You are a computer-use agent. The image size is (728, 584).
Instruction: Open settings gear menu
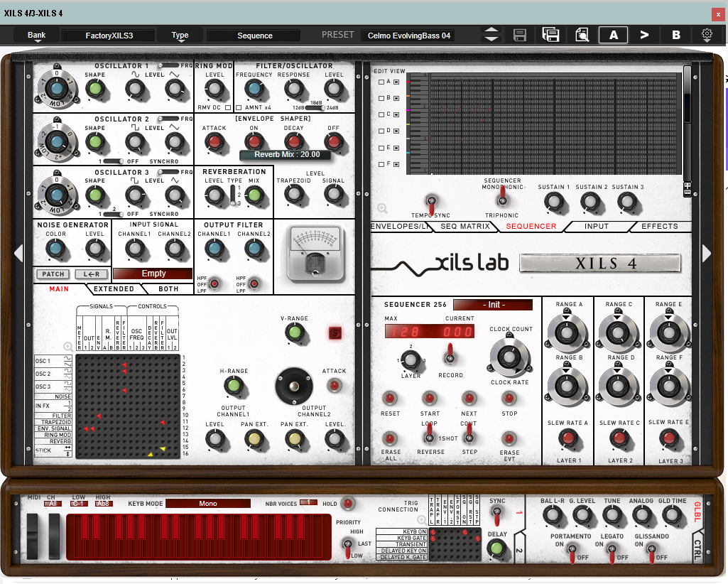[x=707, y=35]
